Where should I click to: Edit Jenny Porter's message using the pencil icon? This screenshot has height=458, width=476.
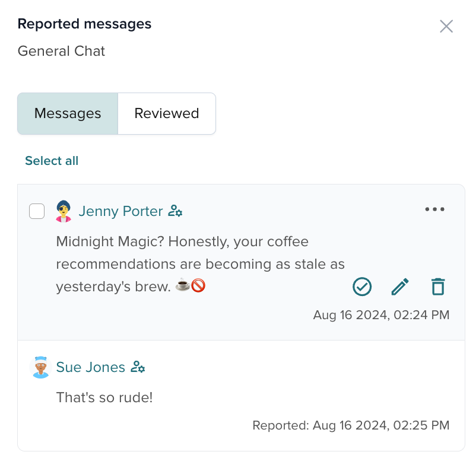399,287
